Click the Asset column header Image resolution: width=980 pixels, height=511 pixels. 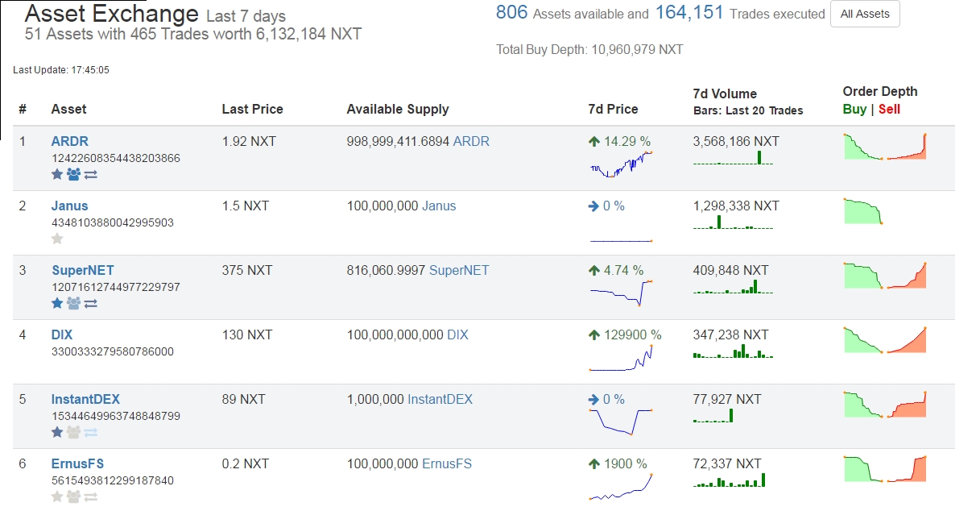68,109
